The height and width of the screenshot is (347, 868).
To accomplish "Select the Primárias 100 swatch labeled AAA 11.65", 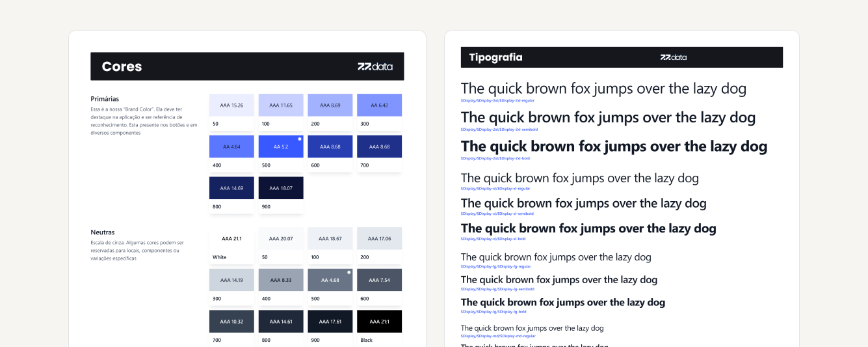I will [281, 105].
